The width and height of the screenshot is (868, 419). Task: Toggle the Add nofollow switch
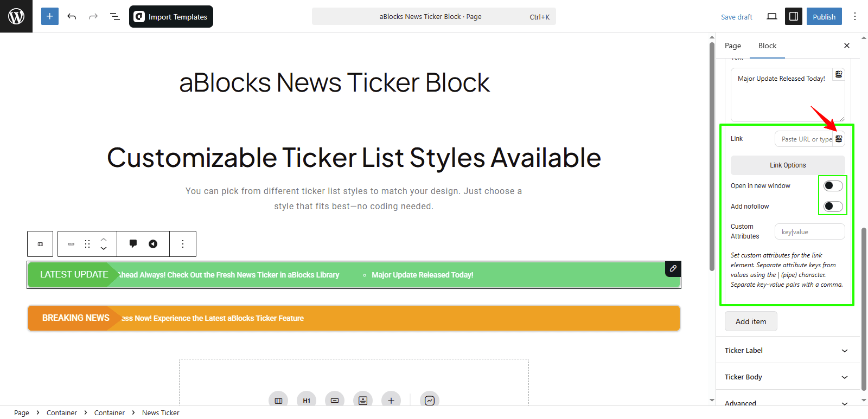(x=833, y=206)
